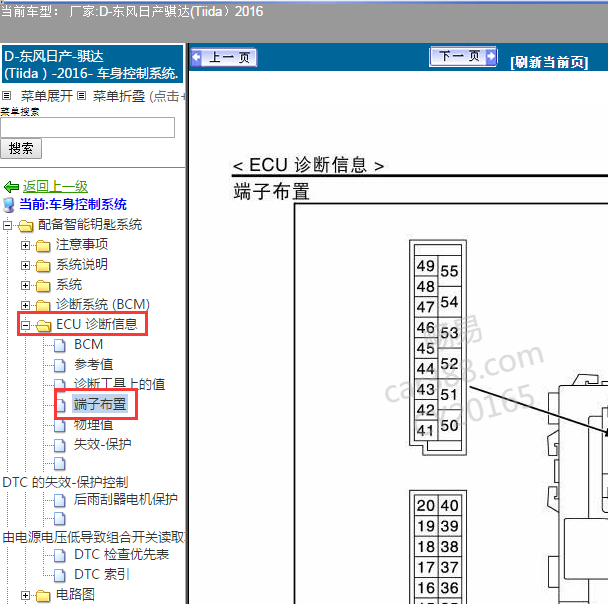608x604 pixels.
Task: Select 电路图 folder label
Action: coord(75,594)
